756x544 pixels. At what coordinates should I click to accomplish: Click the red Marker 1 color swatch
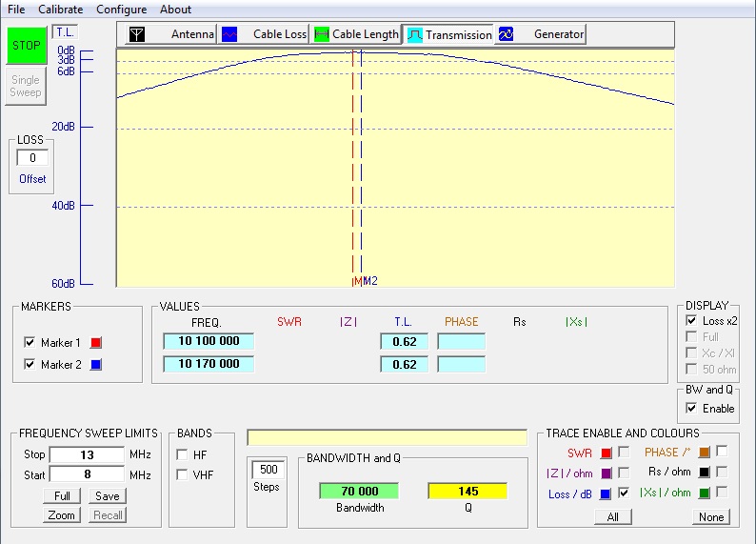[x=95, y=343]
